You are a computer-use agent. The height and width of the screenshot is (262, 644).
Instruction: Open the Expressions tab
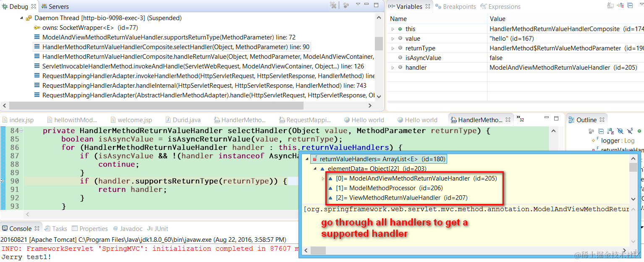(500, 6)
